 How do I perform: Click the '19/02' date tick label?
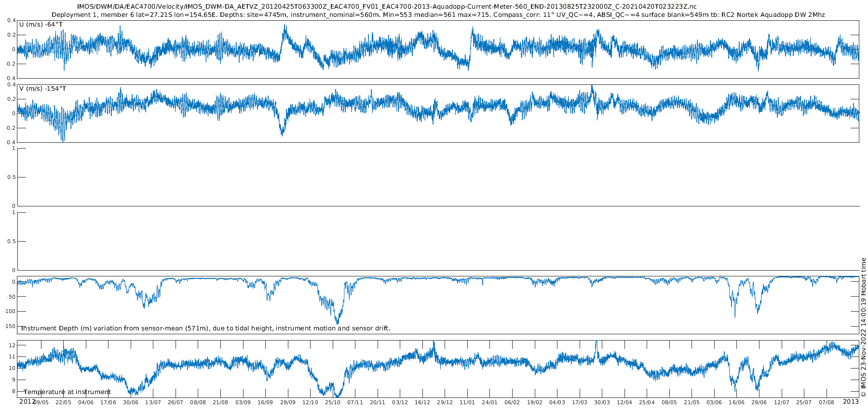[535, 402]
